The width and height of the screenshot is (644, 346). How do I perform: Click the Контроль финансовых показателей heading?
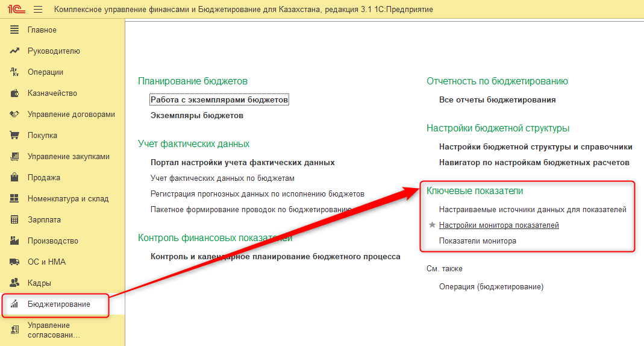pyautogui.click(x=215, y=238)
